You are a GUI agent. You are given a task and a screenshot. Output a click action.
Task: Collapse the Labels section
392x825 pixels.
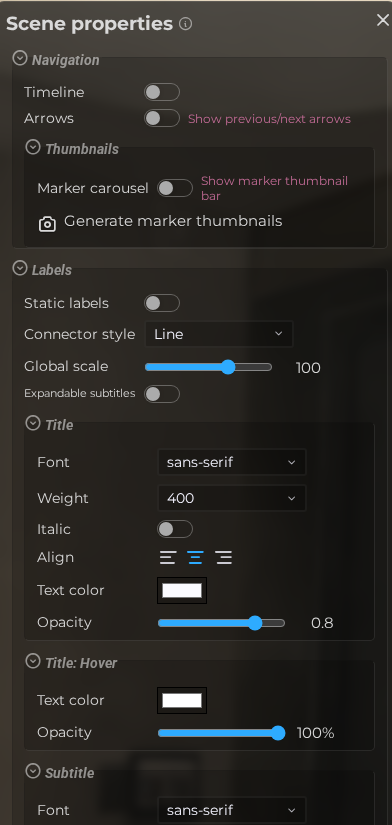pos(19,268)
